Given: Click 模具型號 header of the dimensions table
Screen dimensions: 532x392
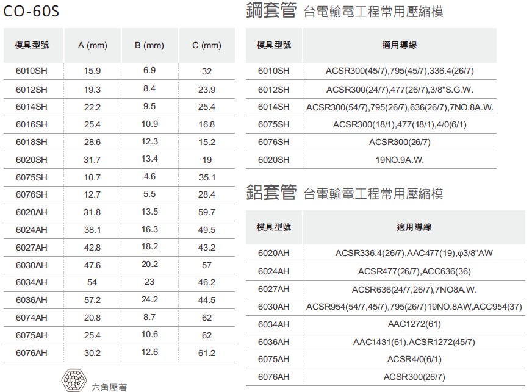Looking at the screenshot, I should (32, 45).
